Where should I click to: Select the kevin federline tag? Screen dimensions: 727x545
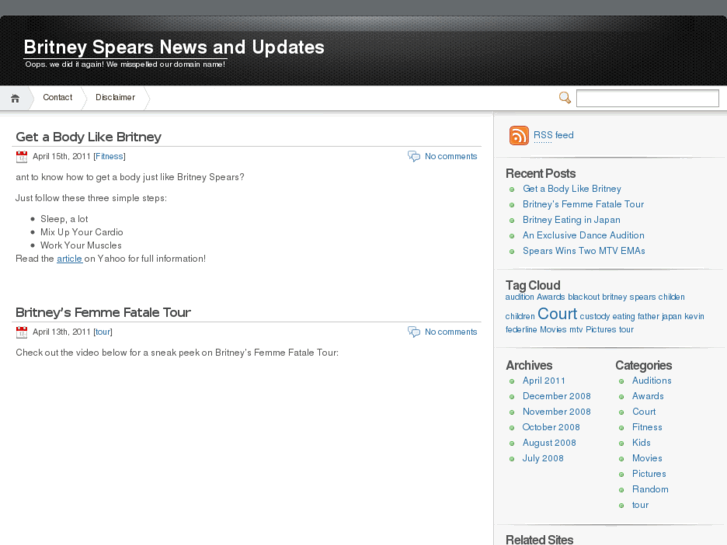pos(694,316)
